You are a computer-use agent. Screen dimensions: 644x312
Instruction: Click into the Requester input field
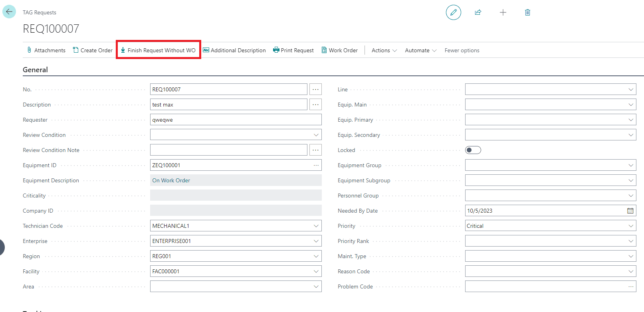236,120
